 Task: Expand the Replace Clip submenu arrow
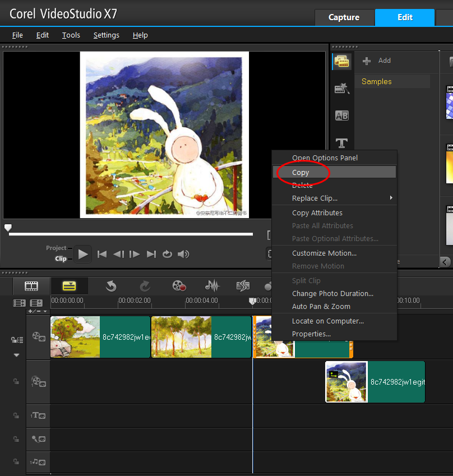pos(391,198)
